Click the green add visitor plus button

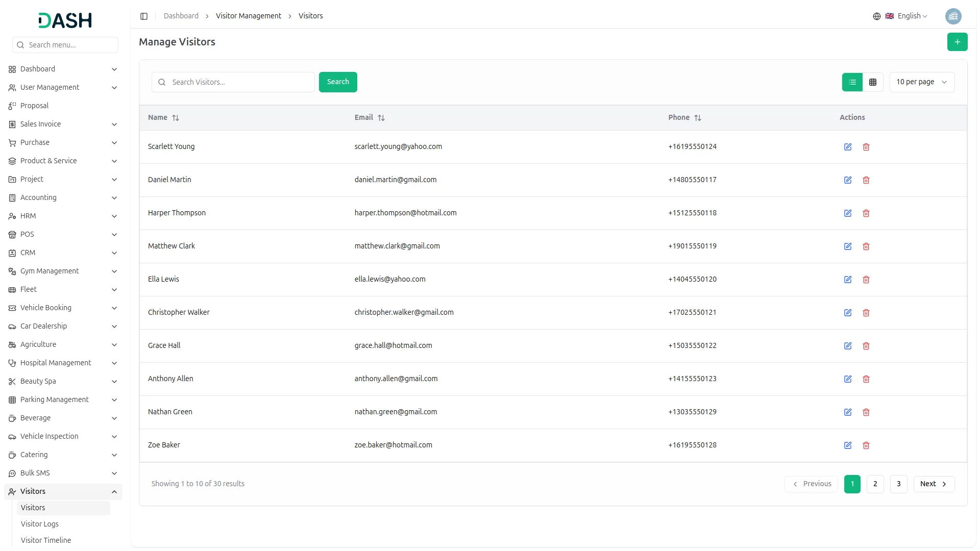click(957, 42)
